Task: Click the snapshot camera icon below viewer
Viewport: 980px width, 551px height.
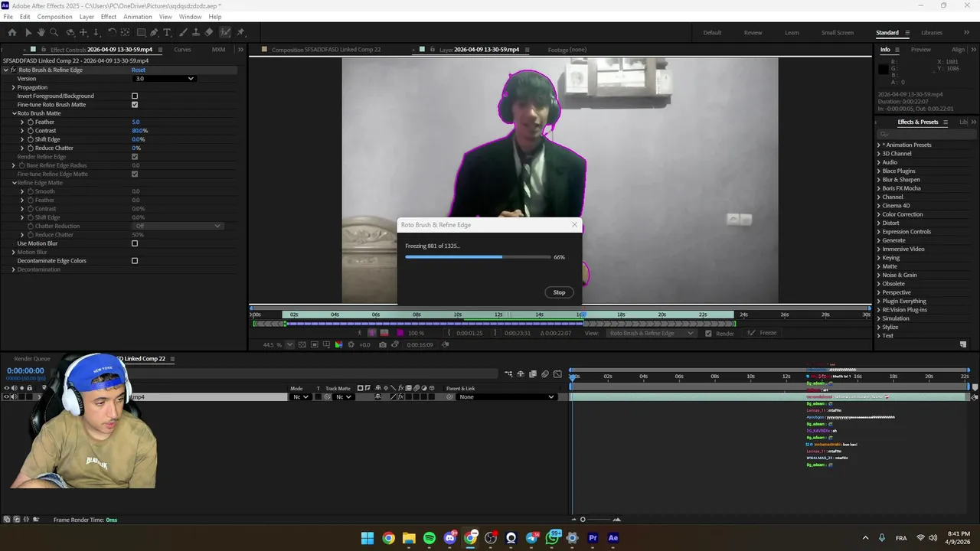Action: pos(382,344)
